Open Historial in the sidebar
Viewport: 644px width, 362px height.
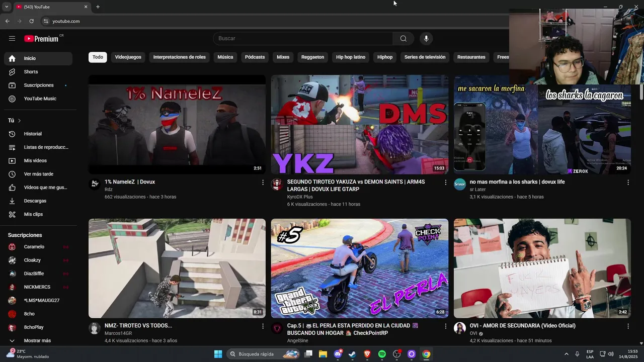pos(38,134)
